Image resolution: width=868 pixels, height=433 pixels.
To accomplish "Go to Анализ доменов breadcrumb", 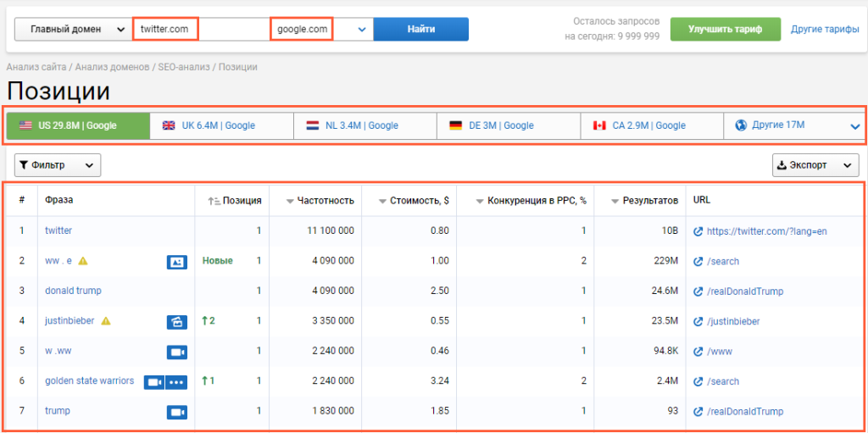I will click(x=112, y=67).
